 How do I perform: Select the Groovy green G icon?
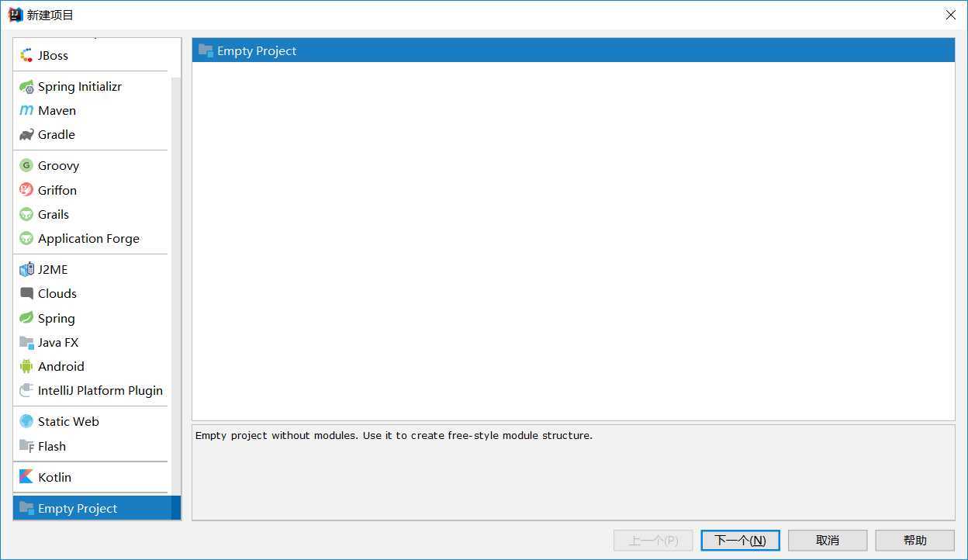click(x=26, y=166)
